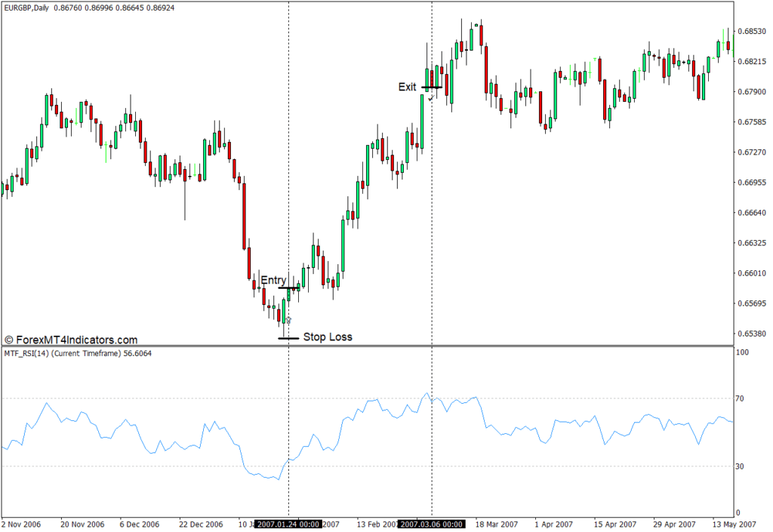Click the EURGBP,Daily chart title

pyautogui.click(x=31, y=7)
